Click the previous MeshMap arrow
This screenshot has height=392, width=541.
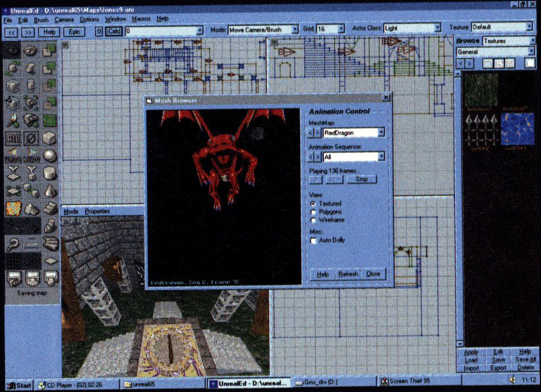coord(311,133)
